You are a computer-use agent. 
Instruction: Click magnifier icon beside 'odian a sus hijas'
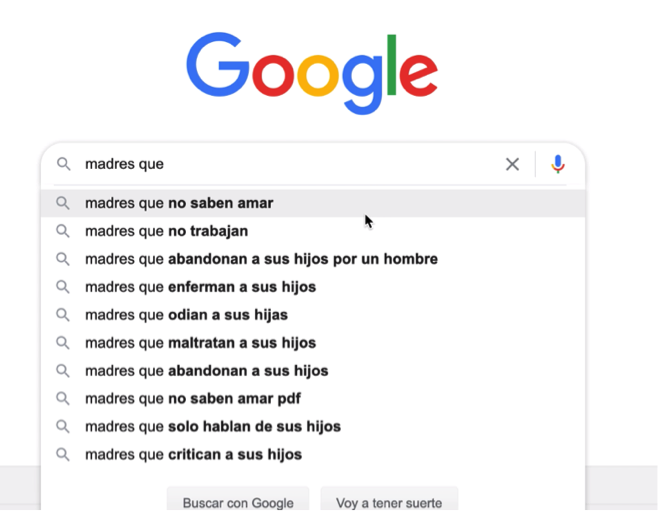pos(63,315)
